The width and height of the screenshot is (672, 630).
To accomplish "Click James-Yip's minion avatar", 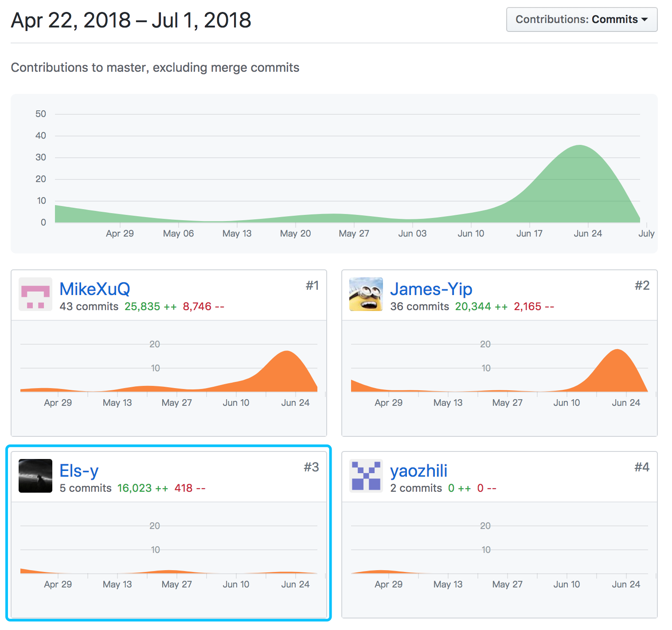I will tap(366, 294).
